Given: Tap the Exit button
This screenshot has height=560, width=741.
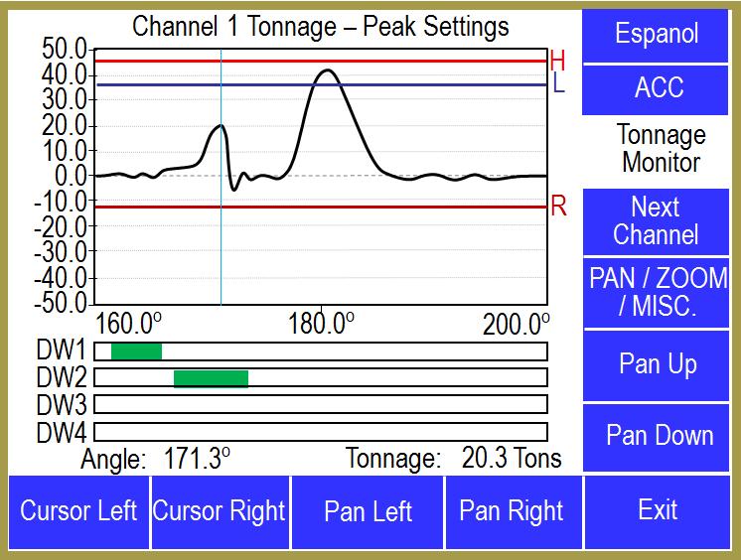Looking at the screenshot, I should click(658, 510).
